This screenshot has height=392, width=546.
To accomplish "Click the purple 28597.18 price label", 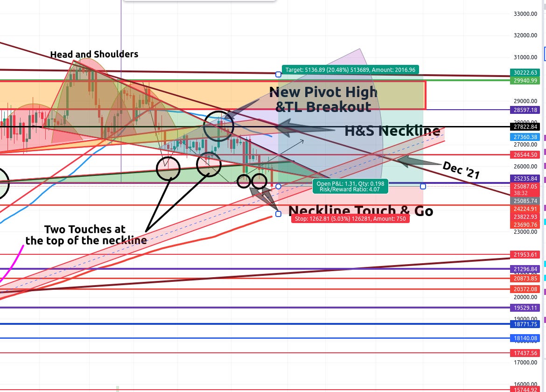I will click(525, 110).
